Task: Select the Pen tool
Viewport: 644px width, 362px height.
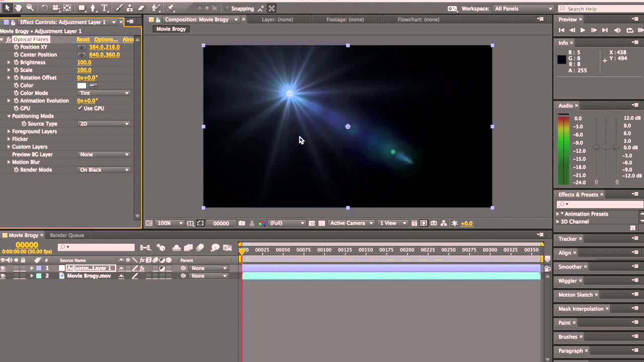Action: 94,8
